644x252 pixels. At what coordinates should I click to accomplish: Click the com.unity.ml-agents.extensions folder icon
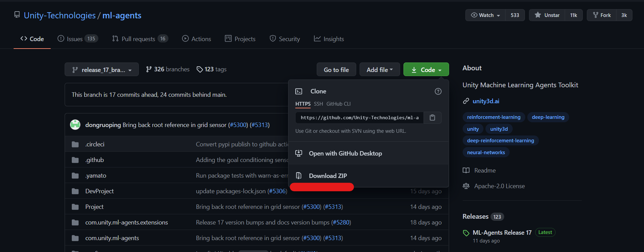(x=75, y=222)
